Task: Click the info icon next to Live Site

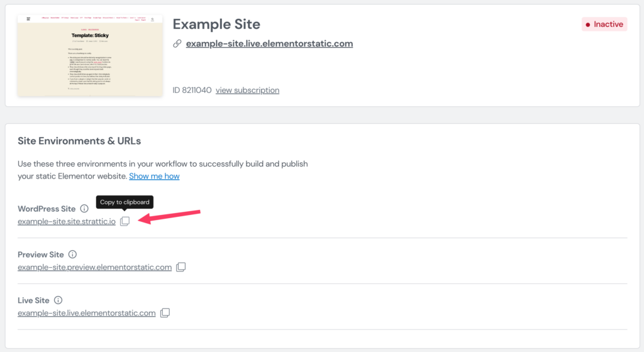Action: (58, 300)
